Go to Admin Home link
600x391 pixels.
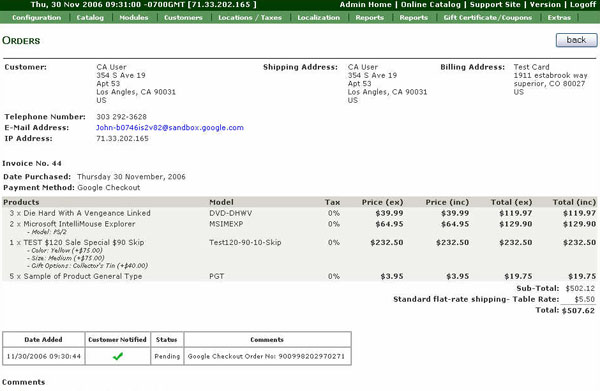click(x=365, y=5)
